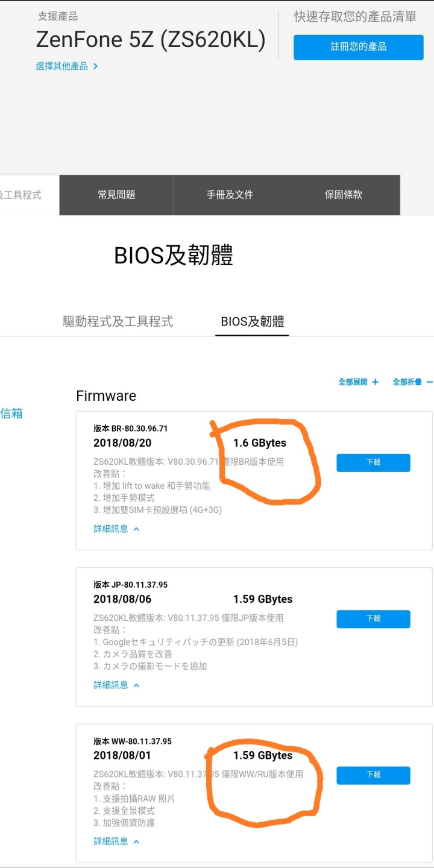Viewport: 434px width, 868px height.
Task: Click the minus icon beside 全部折疊
Action: [x=430, y=382]
